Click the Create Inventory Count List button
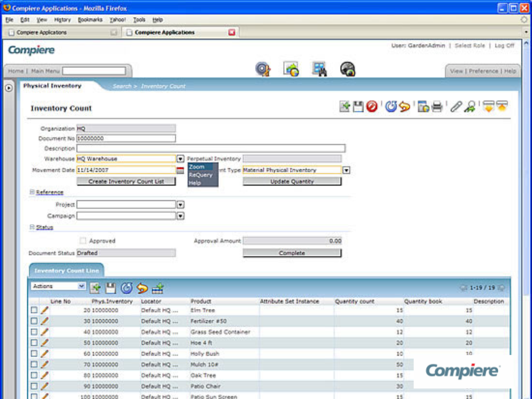The image size is (532, 399). coord(126,182)
